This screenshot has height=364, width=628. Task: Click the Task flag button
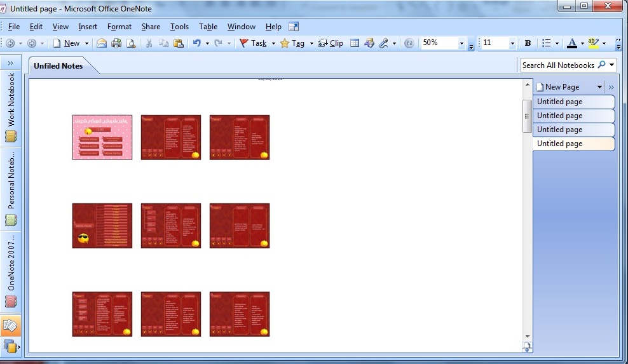(x=253, y=43)
